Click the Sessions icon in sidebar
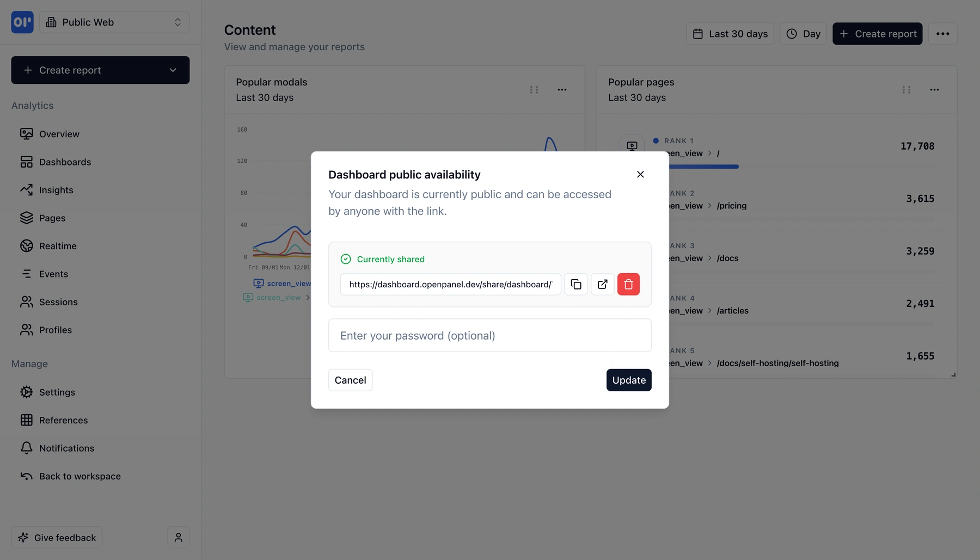This screenshot has width=980, height=560. [27, 301]
